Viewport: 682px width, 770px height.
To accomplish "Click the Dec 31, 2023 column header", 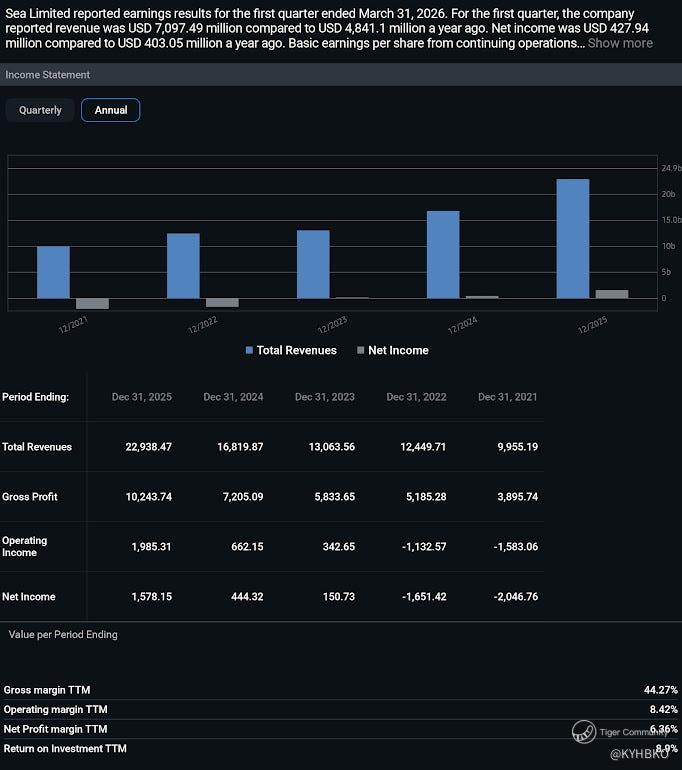I will [325, 397].
